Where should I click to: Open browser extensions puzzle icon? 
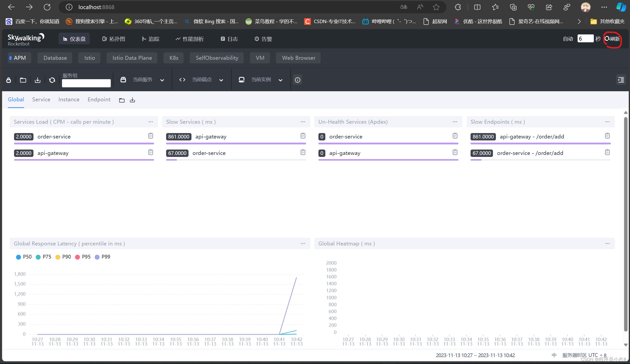[x=457, y=7]
